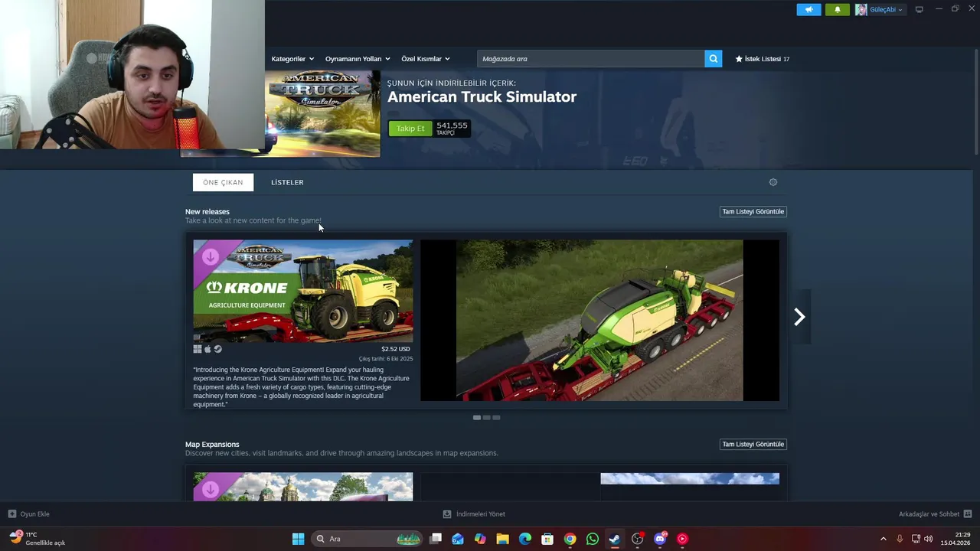Open the Kategoriler dropdown menu
980x551 pixels.
click(292, 59)
